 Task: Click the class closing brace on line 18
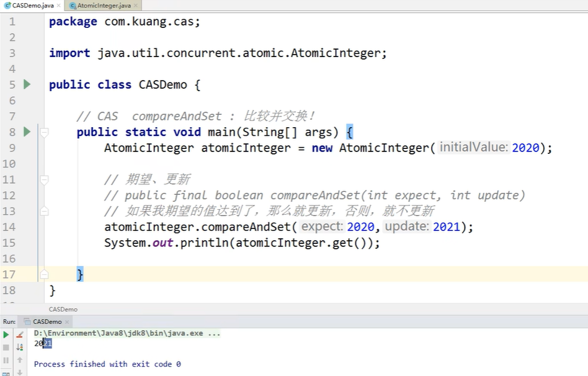(53, 290)
